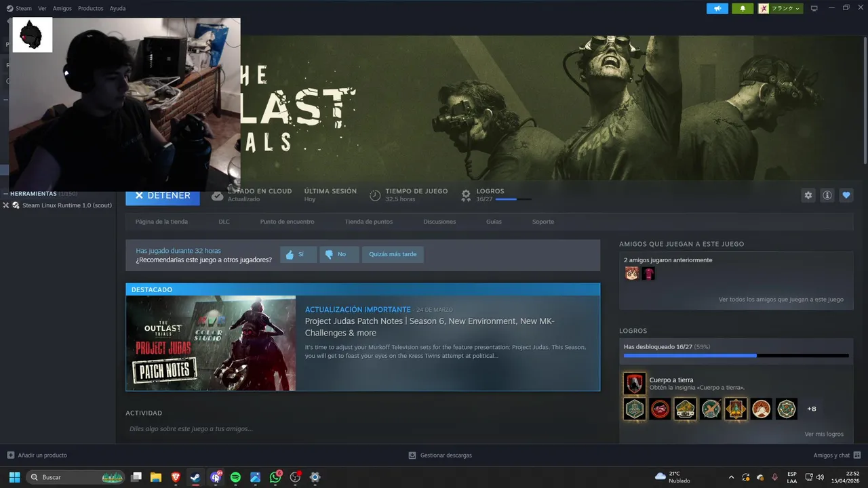Open the Guías tab
868x488 pixels.
click(x=494, y=222)
